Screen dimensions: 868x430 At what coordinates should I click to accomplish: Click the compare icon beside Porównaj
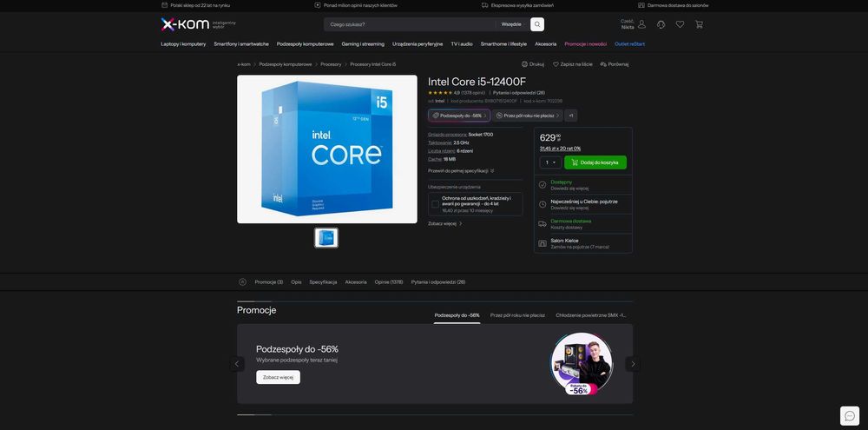tap(603, 64)
